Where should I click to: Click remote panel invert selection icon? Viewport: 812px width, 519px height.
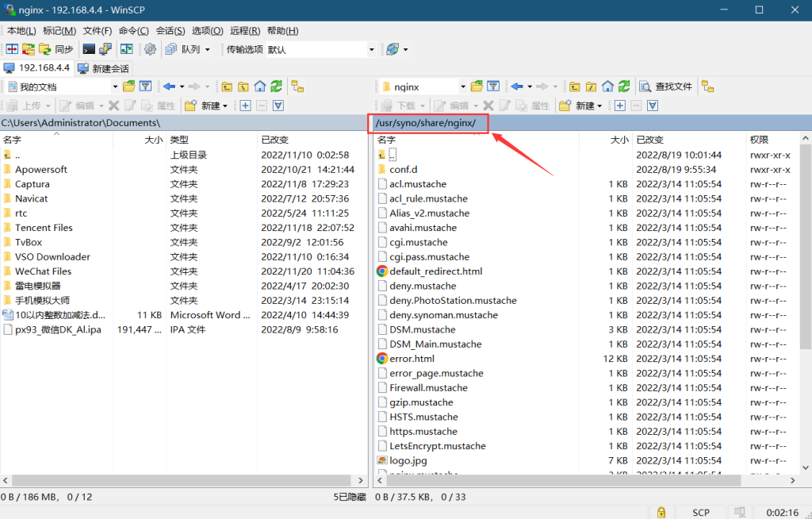coord(653,106)
